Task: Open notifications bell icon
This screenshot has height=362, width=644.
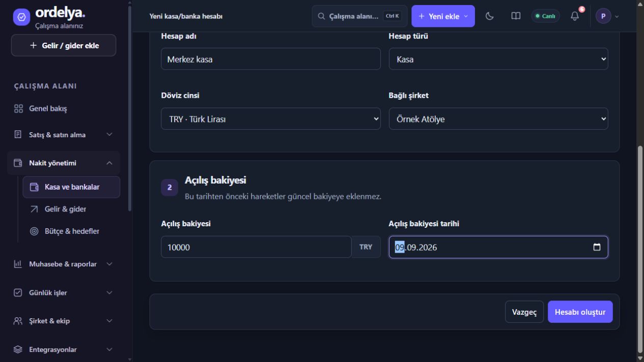Action: coord(575,16)
